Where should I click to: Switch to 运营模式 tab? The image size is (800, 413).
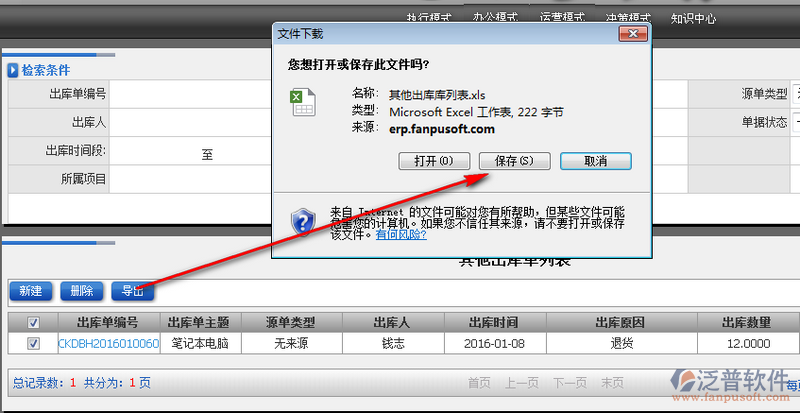coord(562,17)
